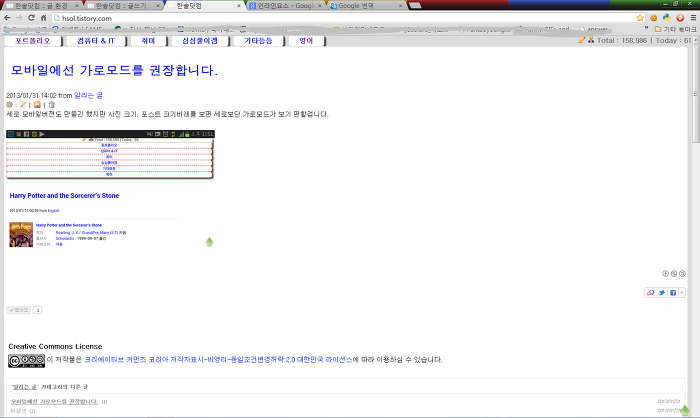
Task: Open Harry Potter and the Sorcerer's Stone heading
Action: (64, 196)
